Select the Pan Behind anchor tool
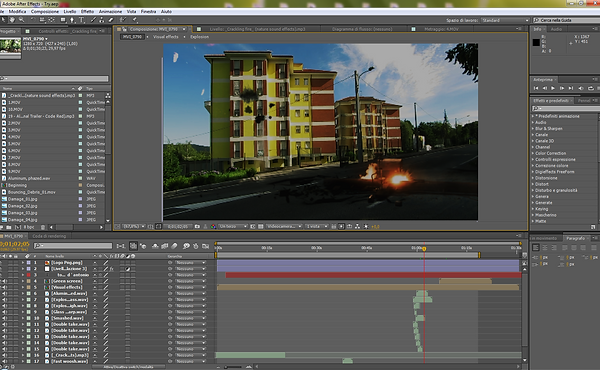The height and width of the screenshot is (370, 600). click(51, 20)
